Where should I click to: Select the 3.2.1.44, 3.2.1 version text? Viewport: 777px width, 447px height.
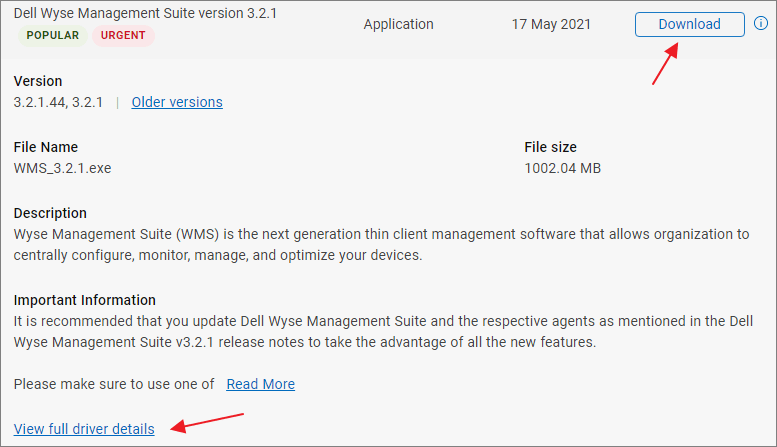click(x=59, y=102)
